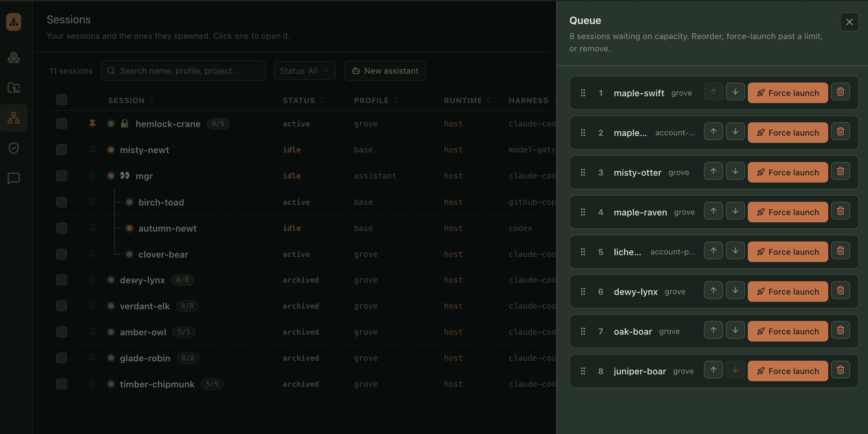Move maple-swift down in queue
The width and height of the screenshot is (868, 434).
click(x=735, y=92)
